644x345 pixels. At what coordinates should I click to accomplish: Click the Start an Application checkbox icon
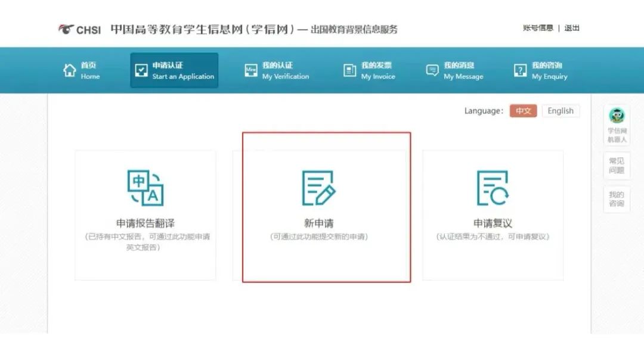point(141,70)
